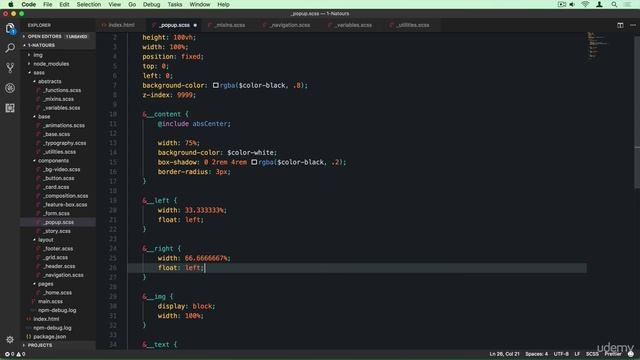Click the box-shadow rgba color swatch on line 15
The height and width of the screenshot is (360, 640).
coord(254,162)
